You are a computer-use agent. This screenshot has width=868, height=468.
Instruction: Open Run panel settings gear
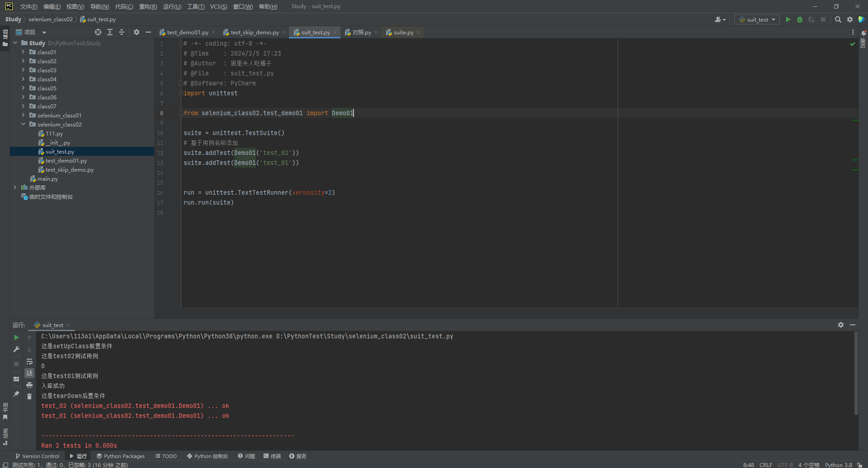coord(841,325)
